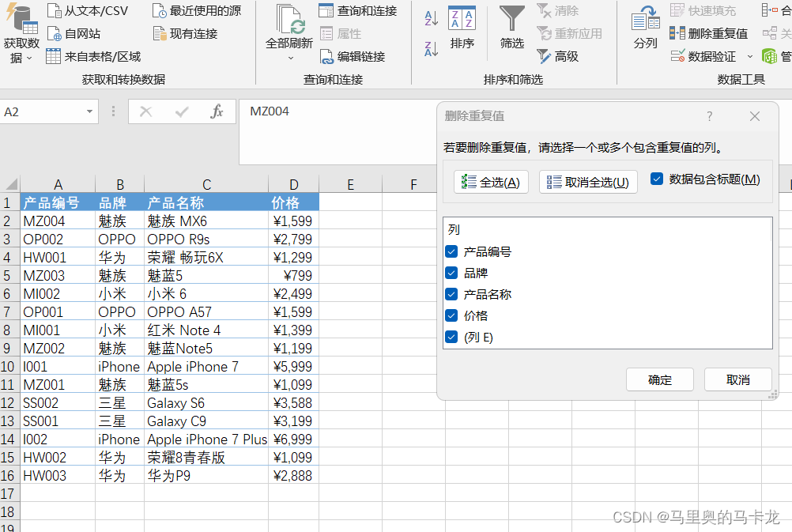Open the 获取数据 (Get Data) menu
792x532 pixels.
(x=21, y=34)
